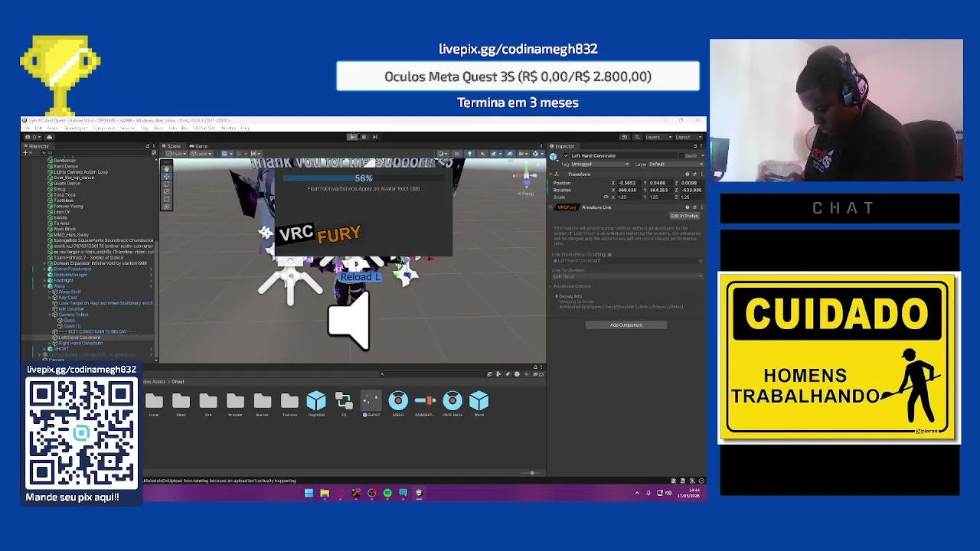Open the Tag dropdown showing Untagged
The width and height of the screenshot is (980, 551).
pos(600,164)
